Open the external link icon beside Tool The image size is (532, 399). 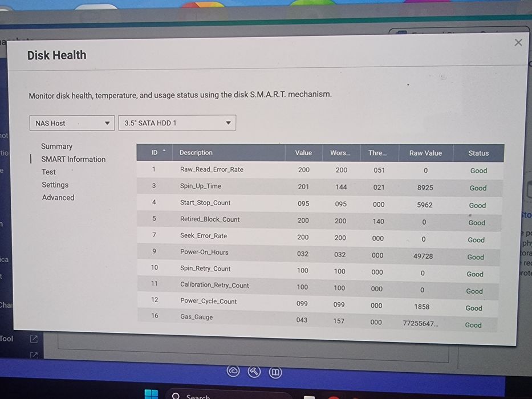coord(34,339)
